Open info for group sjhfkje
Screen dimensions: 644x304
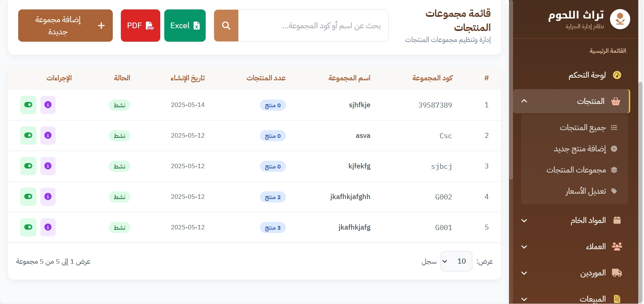point(48,105)
